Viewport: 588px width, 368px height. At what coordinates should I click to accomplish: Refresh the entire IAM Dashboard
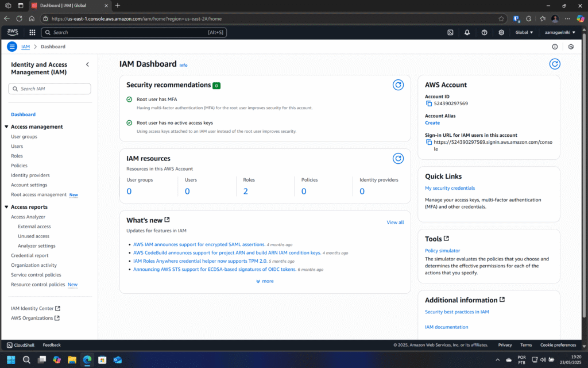coord(555,64)
